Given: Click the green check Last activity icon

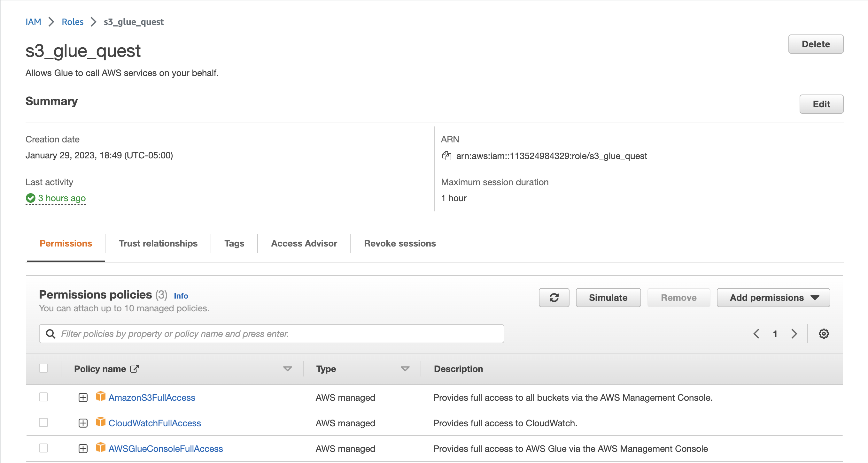Looking at the screenshot, I should (31, 198).
